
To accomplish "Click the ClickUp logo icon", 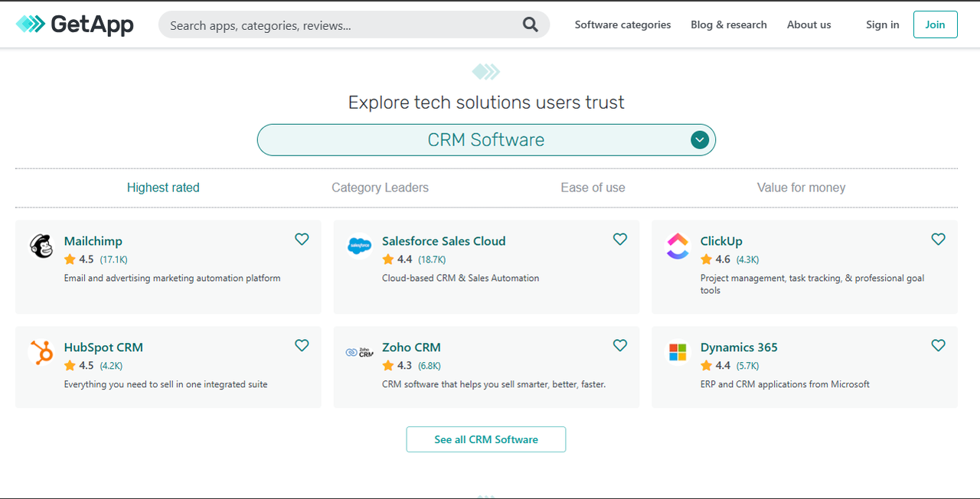I will [x=678, y=246].
